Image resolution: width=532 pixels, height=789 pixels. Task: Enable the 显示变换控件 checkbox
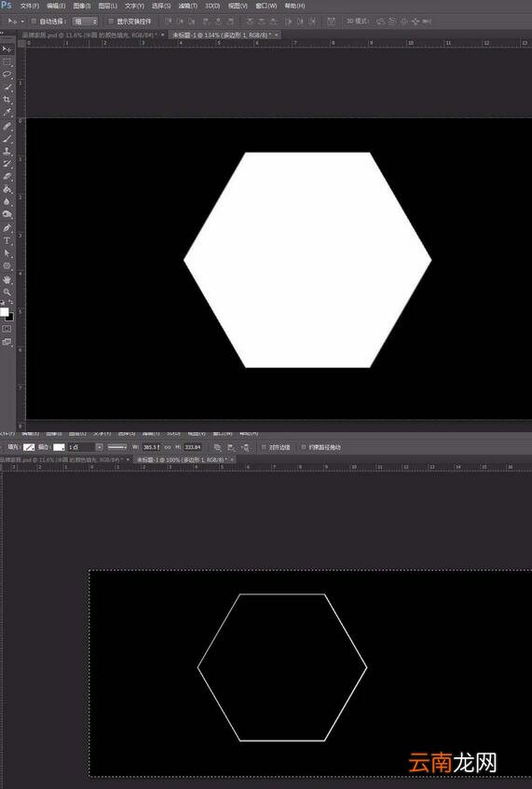tap(111, 21)
